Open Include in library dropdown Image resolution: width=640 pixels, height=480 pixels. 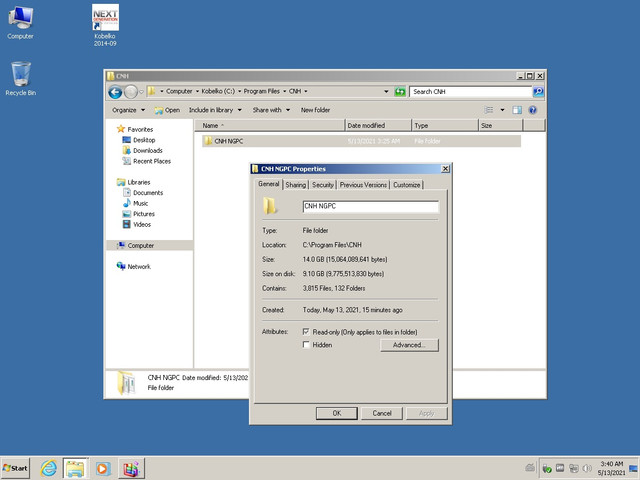[x=215, y=110]
